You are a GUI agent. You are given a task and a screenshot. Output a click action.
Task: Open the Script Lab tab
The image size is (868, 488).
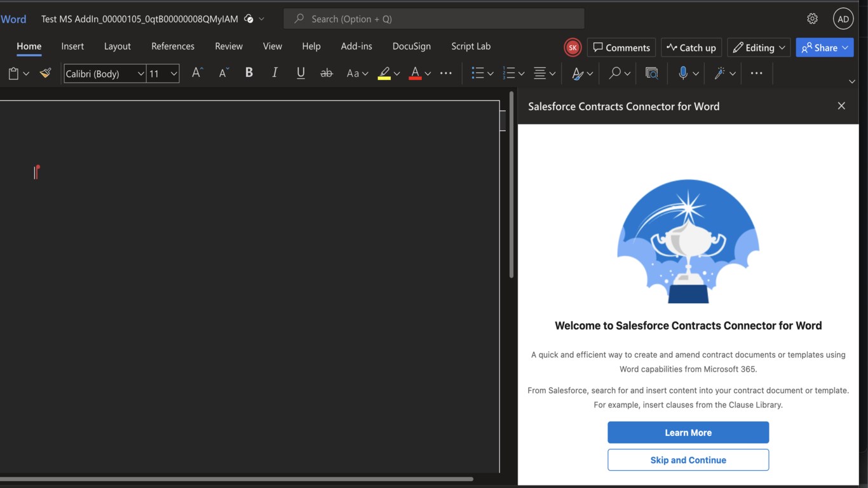471,46
